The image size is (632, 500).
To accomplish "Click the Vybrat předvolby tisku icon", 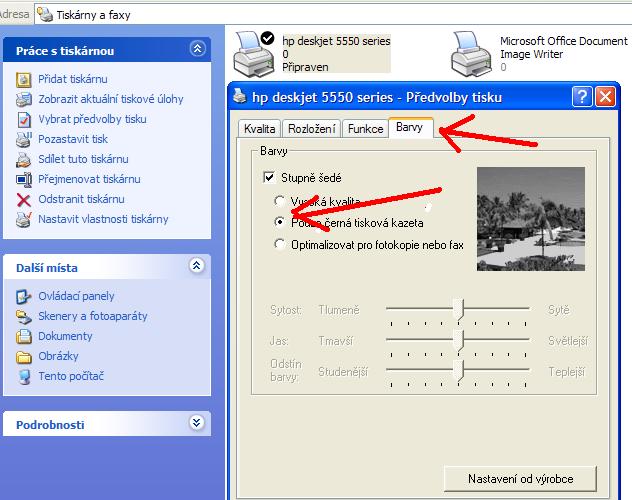I will (24, 119).
